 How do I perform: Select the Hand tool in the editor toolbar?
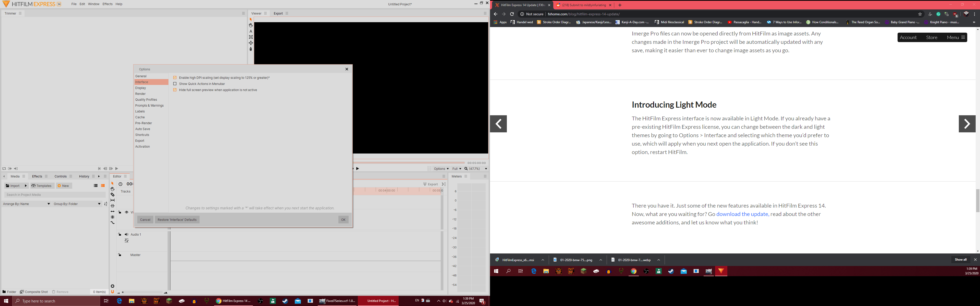[x=113, y=189]
